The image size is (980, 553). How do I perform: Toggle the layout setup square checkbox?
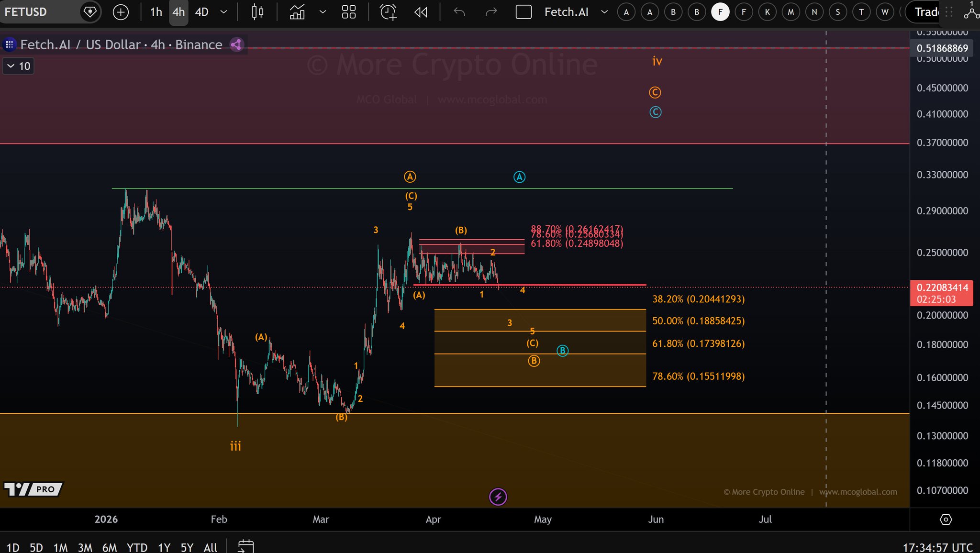pos(523,12)
